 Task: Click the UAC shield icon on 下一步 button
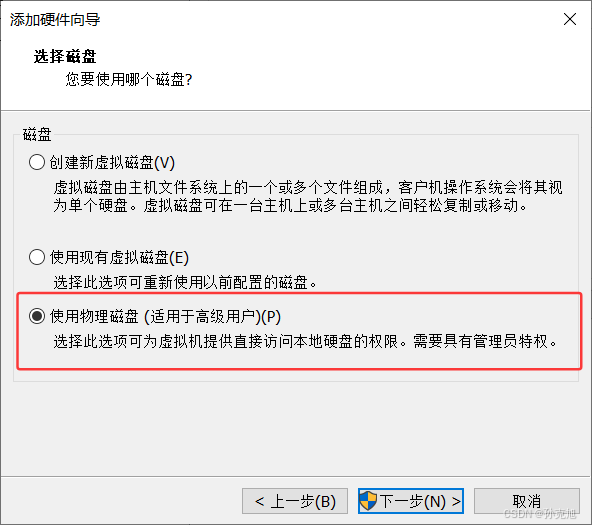click(x=368, y=501)
